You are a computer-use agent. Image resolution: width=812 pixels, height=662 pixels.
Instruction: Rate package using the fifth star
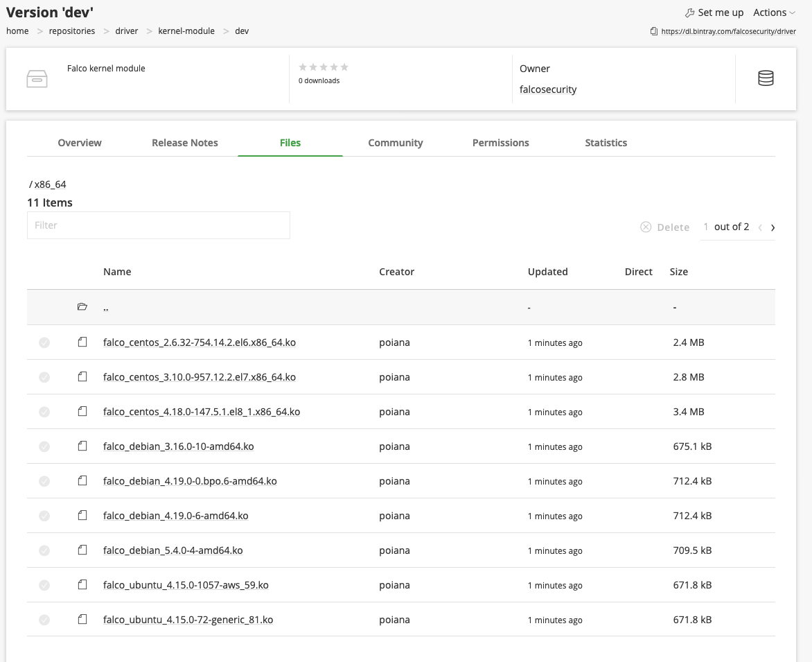[x=344, y=67]
